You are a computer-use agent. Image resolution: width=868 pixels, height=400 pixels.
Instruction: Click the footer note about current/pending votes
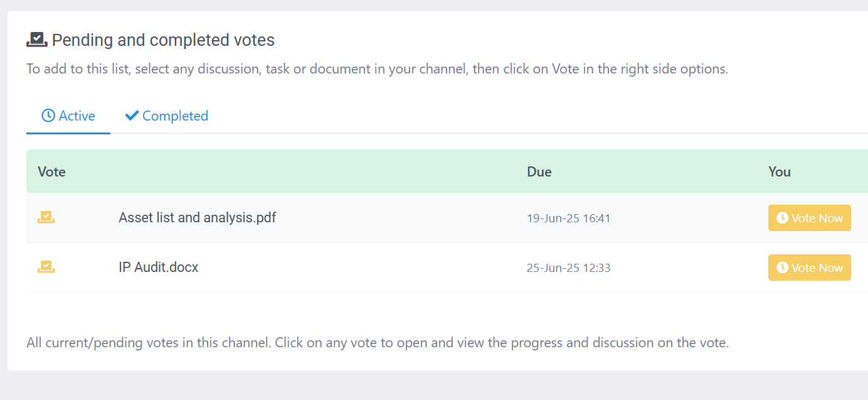[x=378, y=343]
